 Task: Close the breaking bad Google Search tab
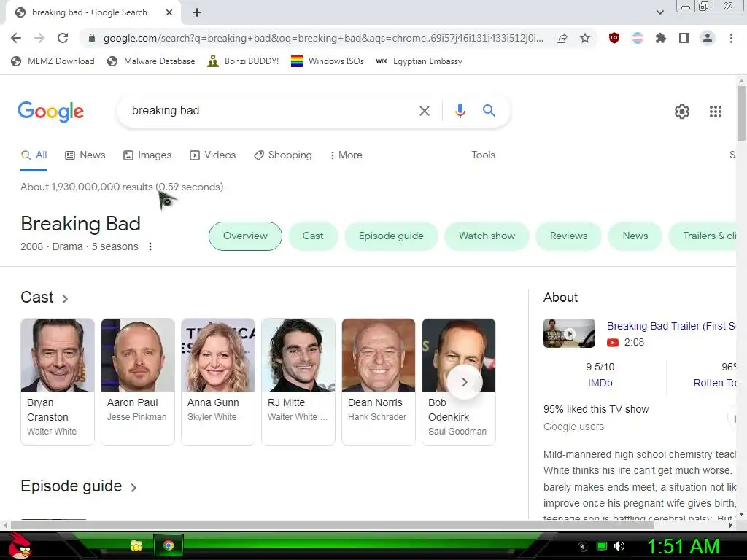click(x=169, y=12)
